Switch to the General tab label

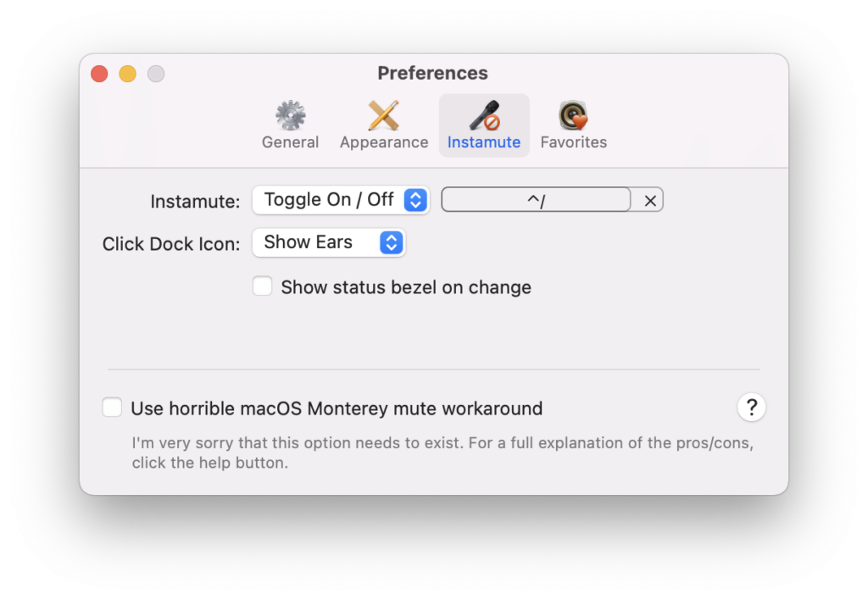290,142
